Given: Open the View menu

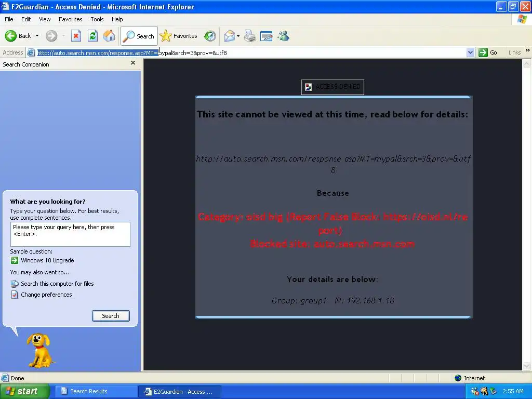Looking at the screenshot, I should click(x=45, y=19).
